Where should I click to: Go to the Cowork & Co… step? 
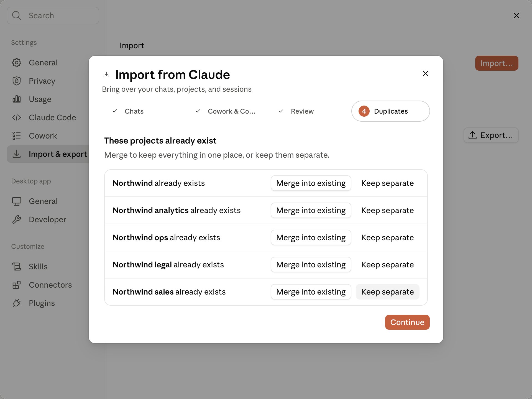click(x=224, y=111)
